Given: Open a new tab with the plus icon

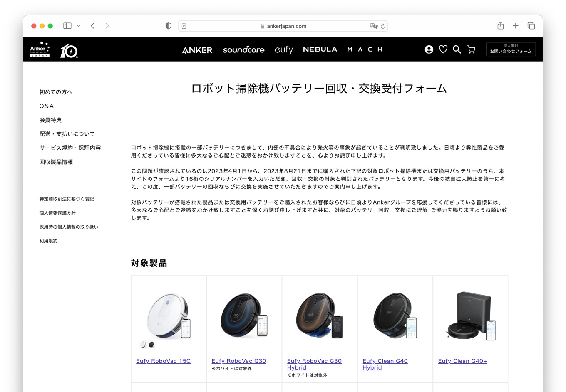Looking at the screenshot, I should [516, 25].
